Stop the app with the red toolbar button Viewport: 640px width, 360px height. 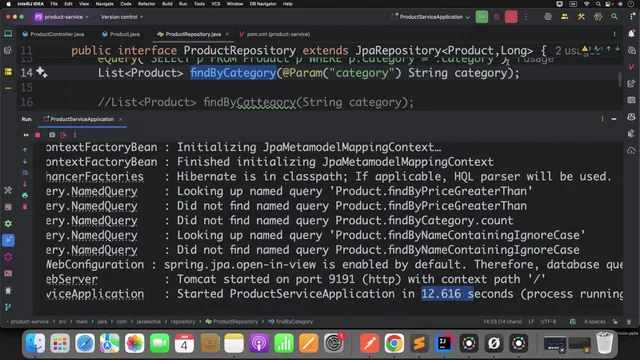[x=511, y=17]
